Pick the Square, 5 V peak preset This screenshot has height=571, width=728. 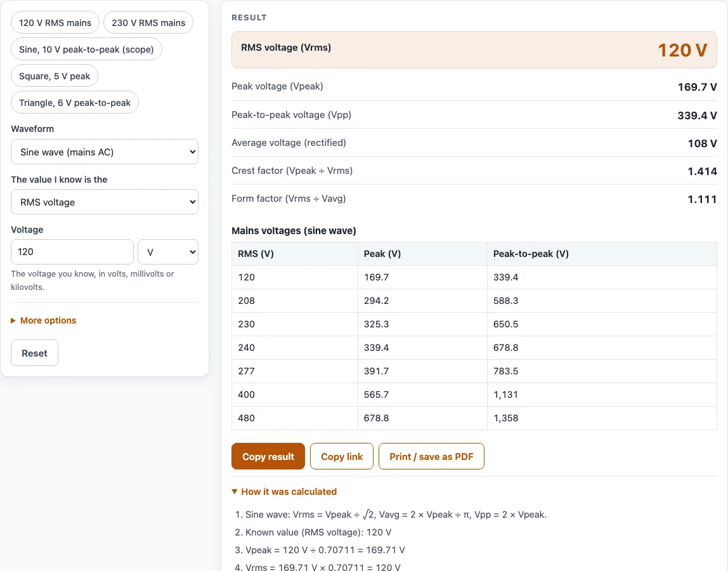tap(55, 75)
